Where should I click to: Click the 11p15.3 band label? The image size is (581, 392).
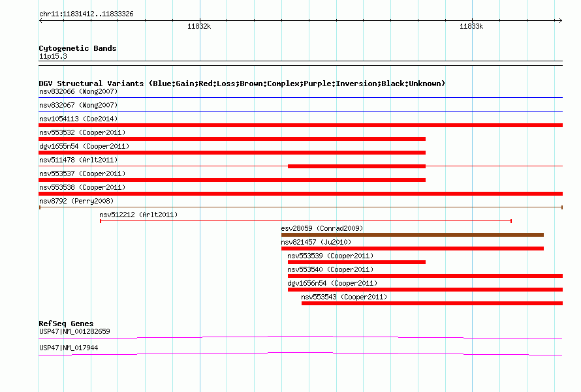click(x=53, y=56)
